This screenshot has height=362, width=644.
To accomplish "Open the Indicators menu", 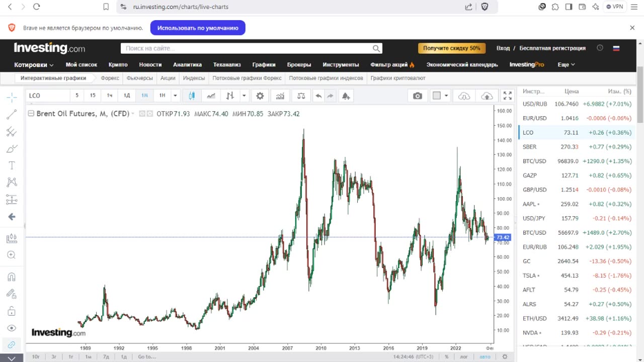I will coord(280,96).
